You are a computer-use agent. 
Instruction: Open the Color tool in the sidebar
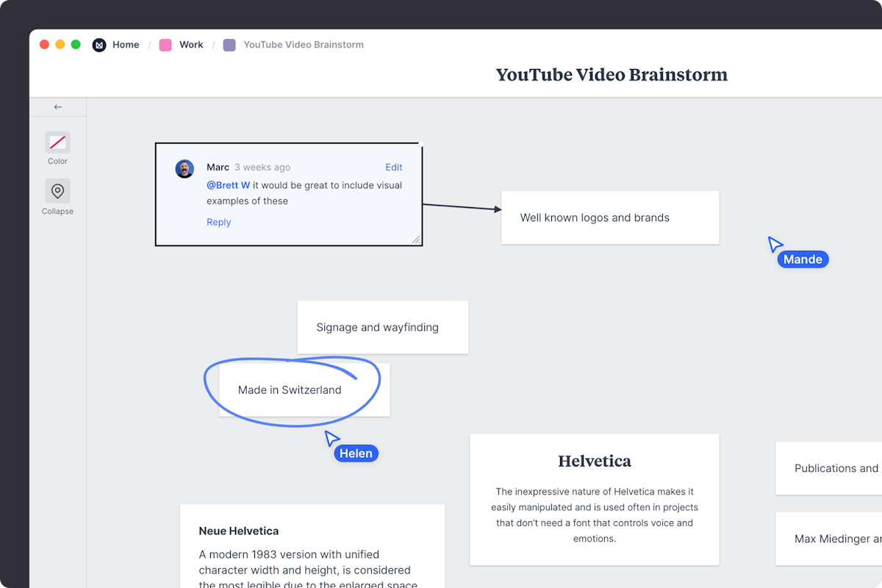tap(57, 143)
